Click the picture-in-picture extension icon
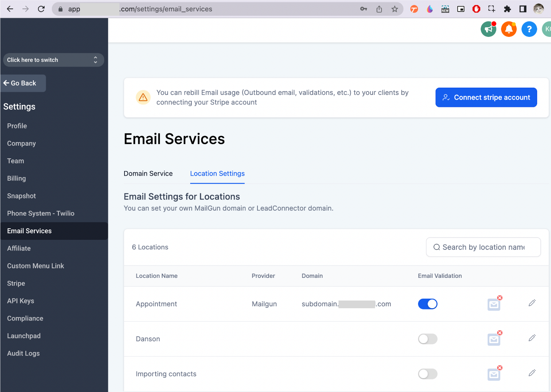The height and width of the screenshot is (392, 551). pyautogui.click(x=461, y=9)
